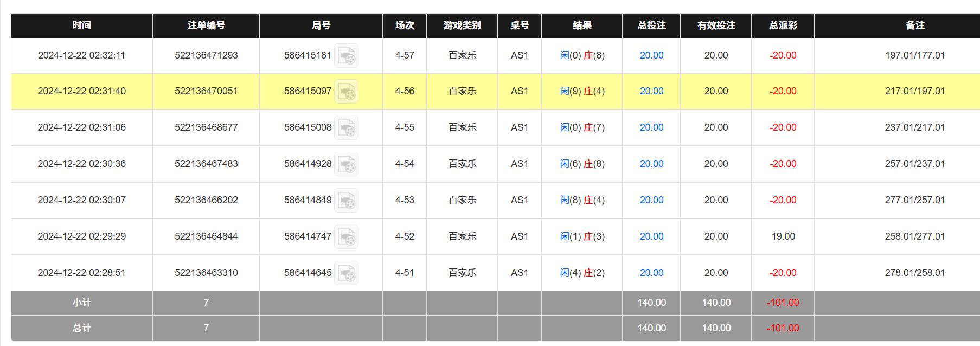Viewport: 980px width, 346px height.
Task: Click the 小计 subtotal row label
Action: (x=82, y=303)
